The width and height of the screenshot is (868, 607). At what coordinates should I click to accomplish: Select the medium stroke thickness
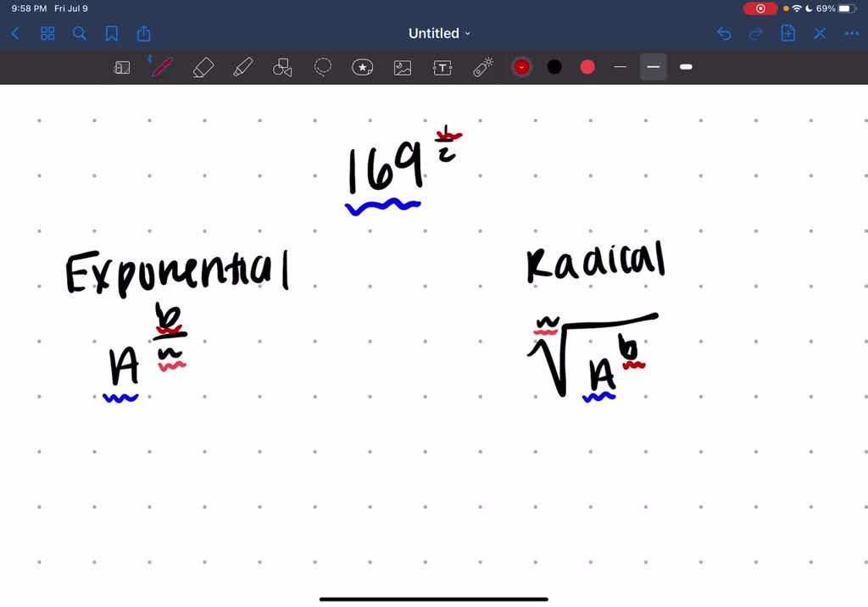(654, 66)
